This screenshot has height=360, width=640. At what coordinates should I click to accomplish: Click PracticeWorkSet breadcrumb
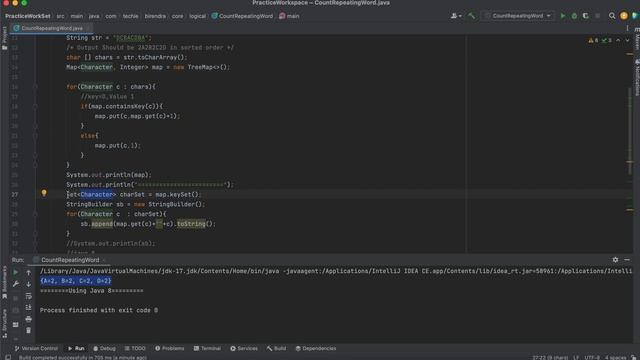point(28,16)
